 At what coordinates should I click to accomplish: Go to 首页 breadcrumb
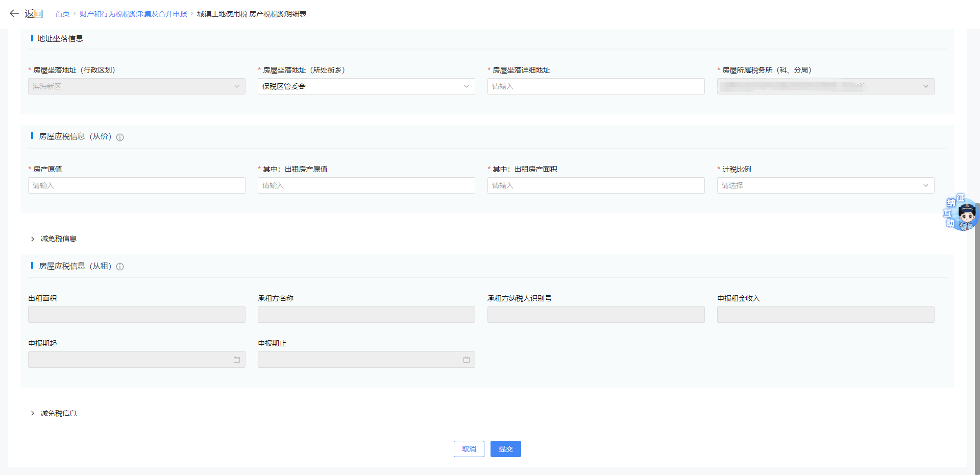tap(62, 14)
